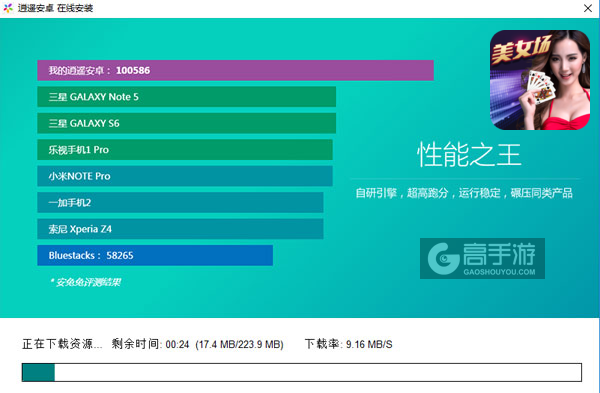Select the 小米NOTE Pro bar
The height and width of the screenshot is (393, 600).
coord(185,176)
